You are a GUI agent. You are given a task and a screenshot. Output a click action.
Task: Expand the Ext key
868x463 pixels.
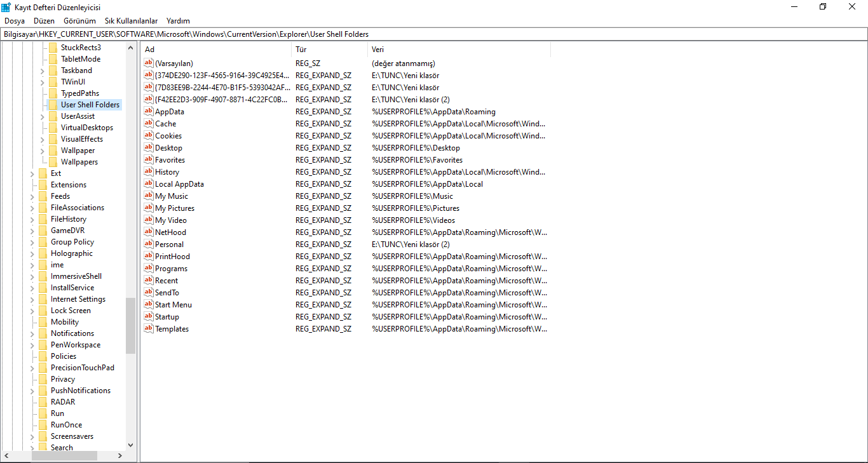click(x=32, y=173)
